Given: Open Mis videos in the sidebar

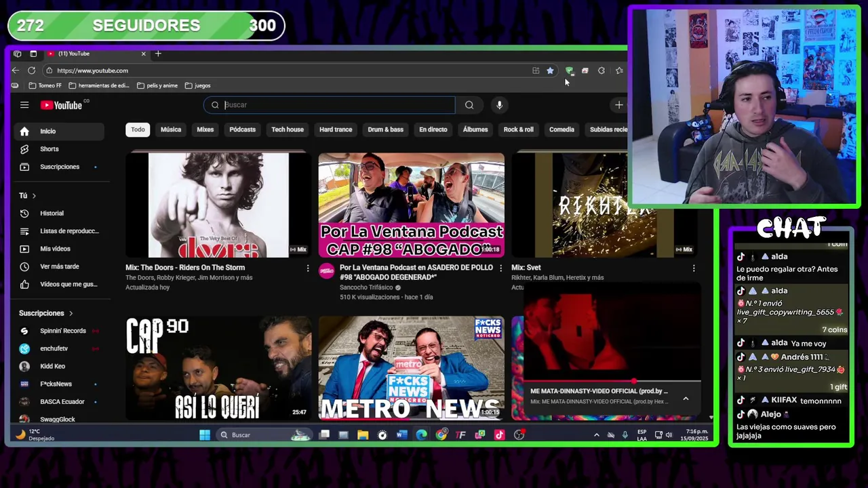Looking at the screenshot, I should [x=60, y=249].
